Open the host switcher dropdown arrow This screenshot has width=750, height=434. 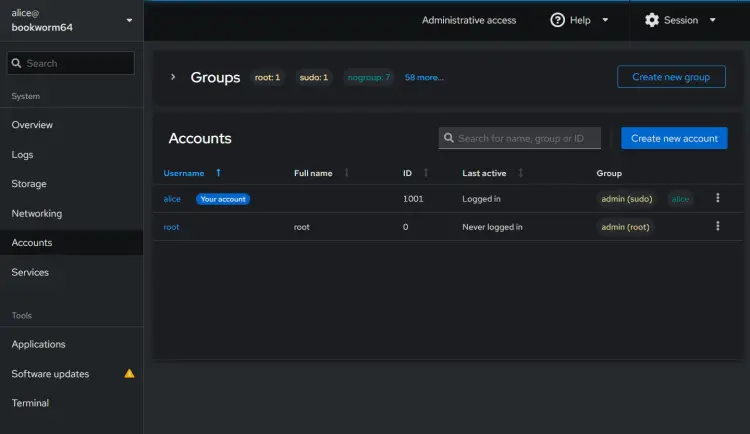[x=129, y=21]
